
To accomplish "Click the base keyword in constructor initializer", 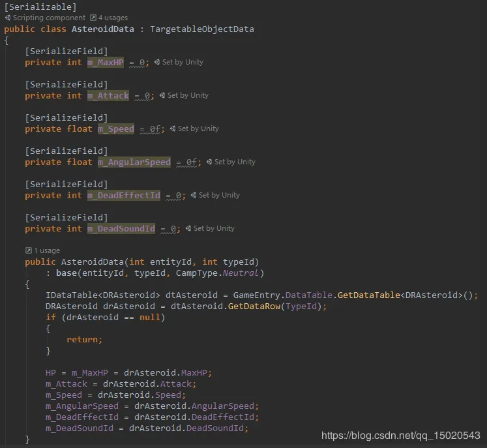I will (x=66, y=273).
